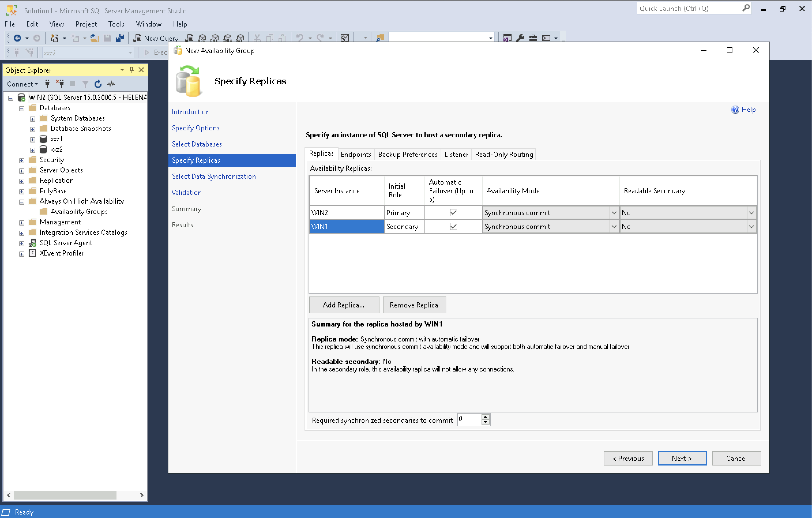Uncheck automatic failover for WIN2

coord(453,213)
